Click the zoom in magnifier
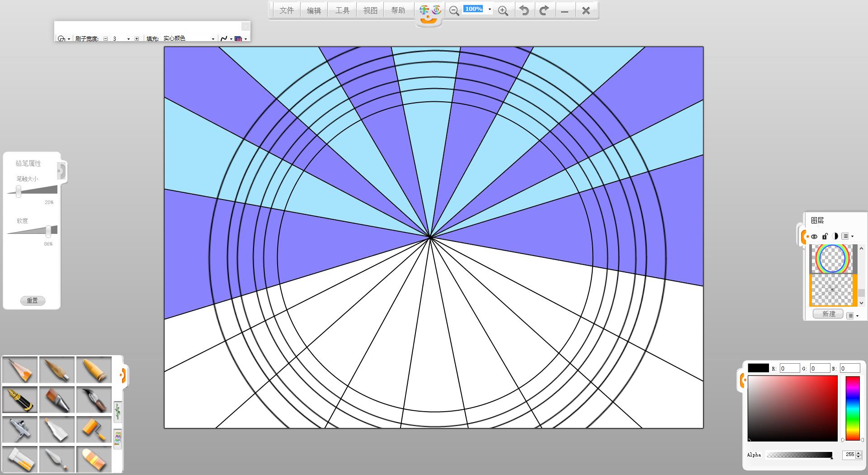 (503, 11)
